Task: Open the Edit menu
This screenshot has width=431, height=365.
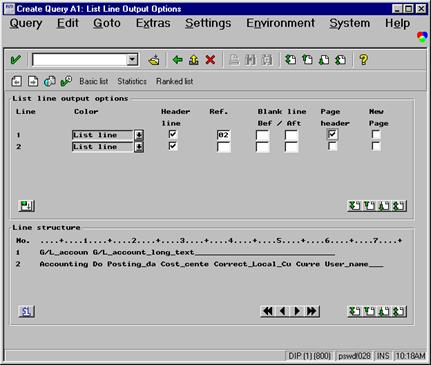Action: 68,23
